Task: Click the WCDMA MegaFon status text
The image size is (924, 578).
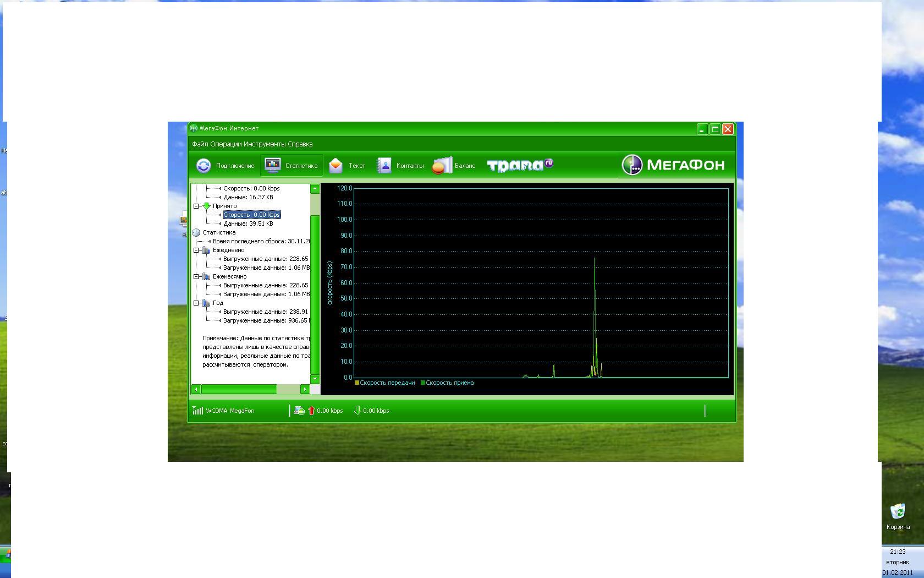Action: (230, 411)
